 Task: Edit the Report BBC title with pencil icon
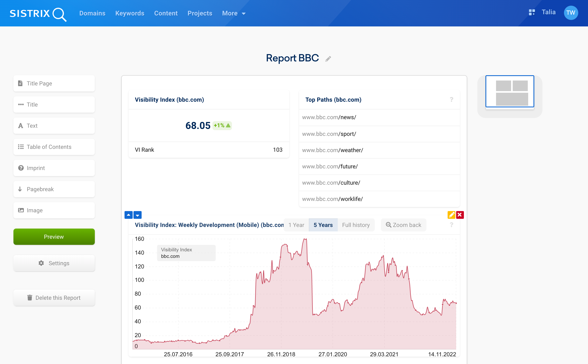point(328,59)
